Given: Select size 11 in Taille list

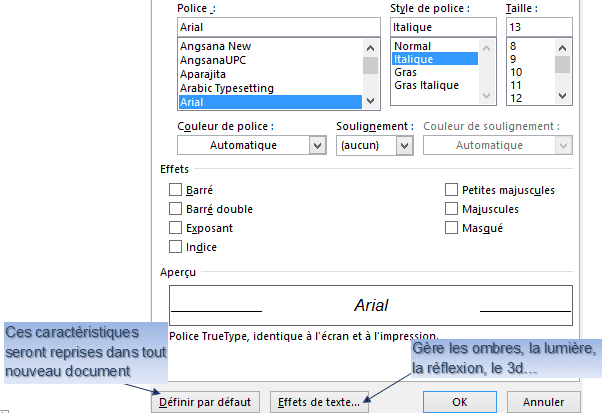Looking at the screenshot, I should click(x=516, y=85).
